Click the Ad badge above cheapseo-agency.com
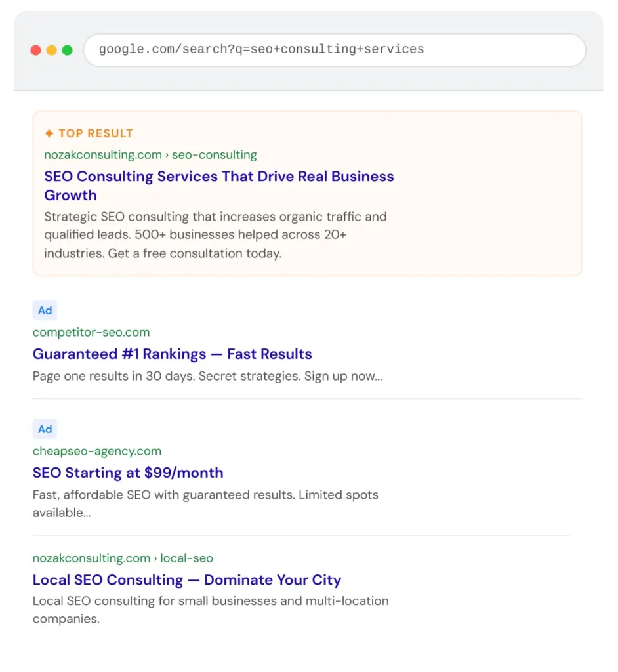The width and height of the screenshot is (618, 672). click(x=45, y=429)
